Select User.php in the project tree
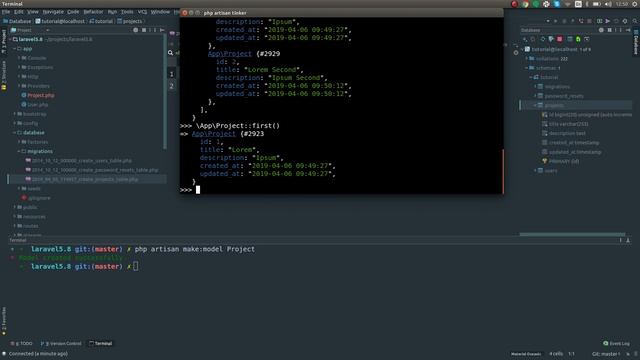 pos(35,105)
